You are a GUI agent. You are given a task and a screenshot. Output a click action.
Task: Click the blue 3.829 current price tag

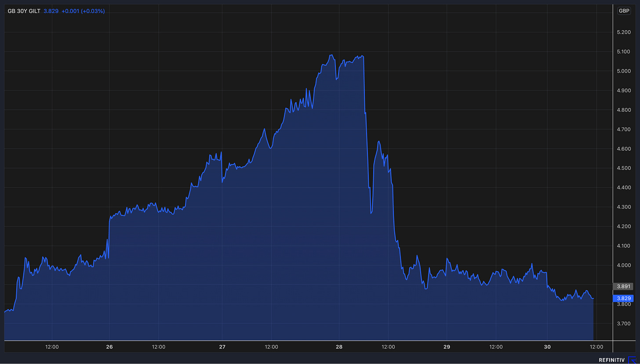[x=624, y=298]
